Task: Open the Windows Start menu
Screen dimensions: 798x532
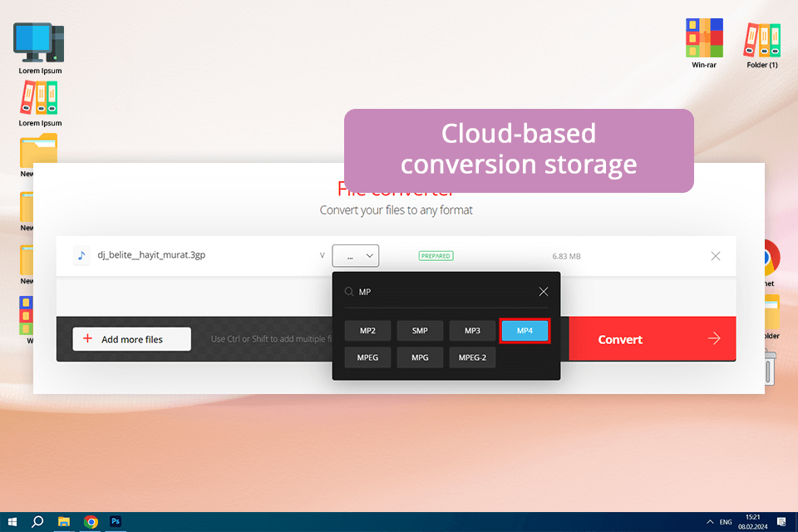Action: pyautogui.click(x=12, y=522)
